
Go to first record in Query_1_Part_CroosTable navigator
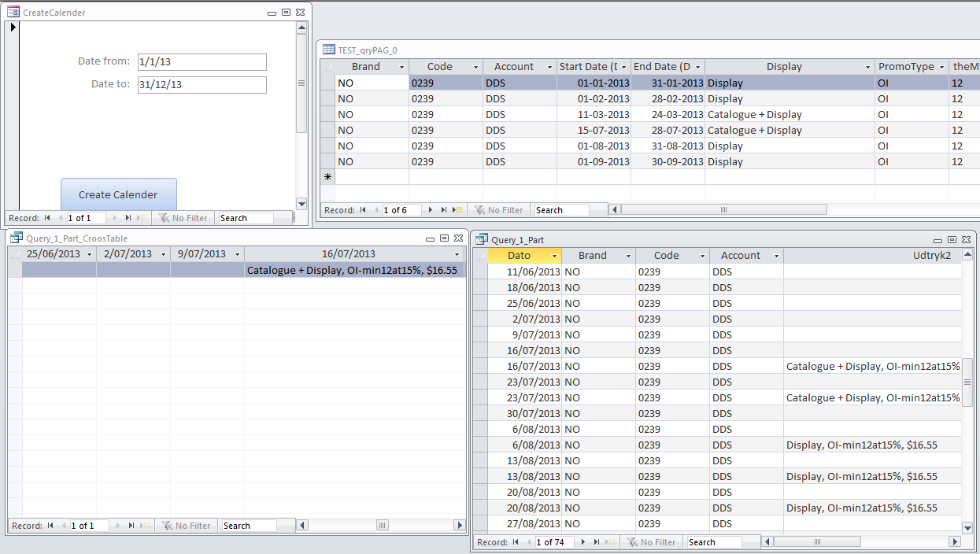(49, 526)
